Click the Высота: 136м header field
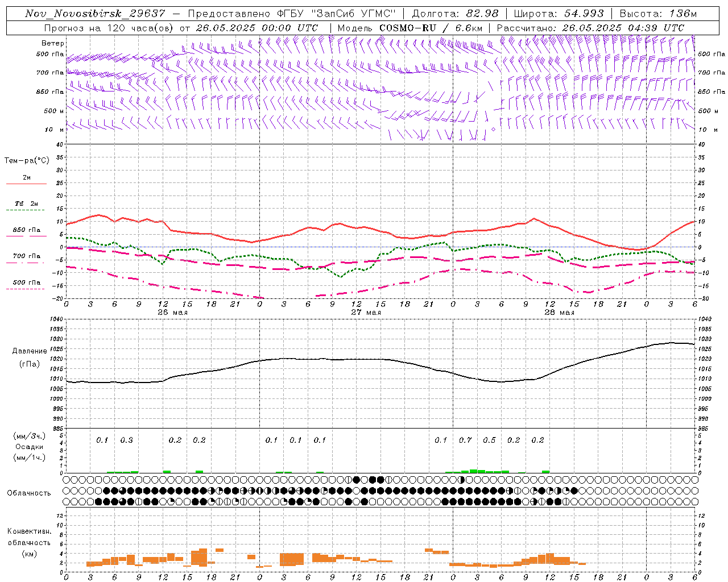Viewport: 728px width, 582px height. tap(658, 14)
